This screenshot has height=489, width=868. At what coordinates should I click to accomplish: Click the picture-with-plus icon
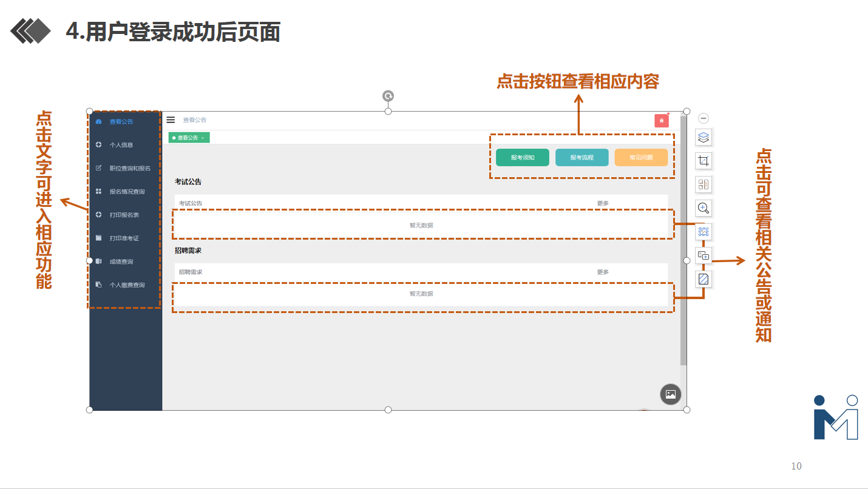[704, 255]
